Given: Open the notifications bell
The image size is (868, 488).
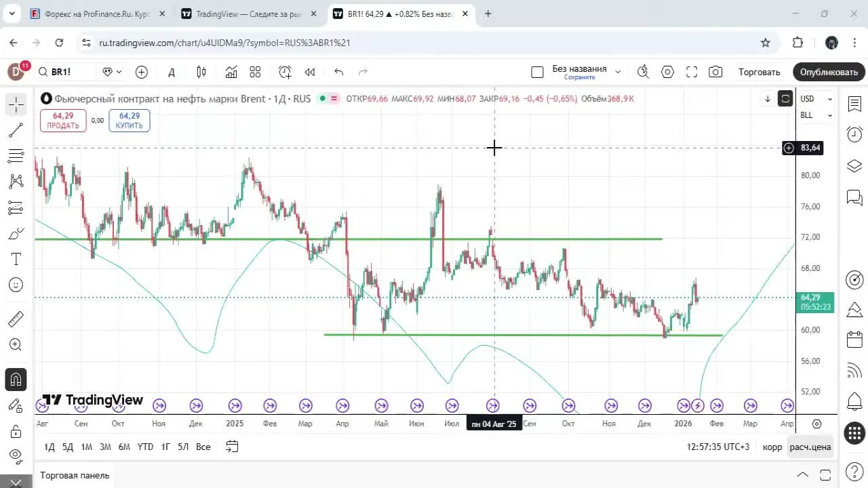Looking at the screenshot, I should tap(854, 401).
